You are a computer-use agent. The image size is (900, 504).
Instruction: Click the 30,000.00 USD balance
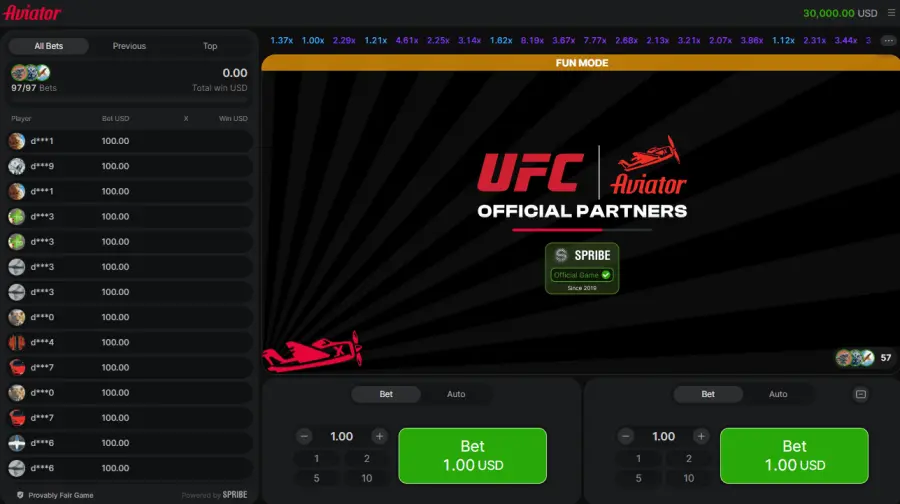pos(840,13)
